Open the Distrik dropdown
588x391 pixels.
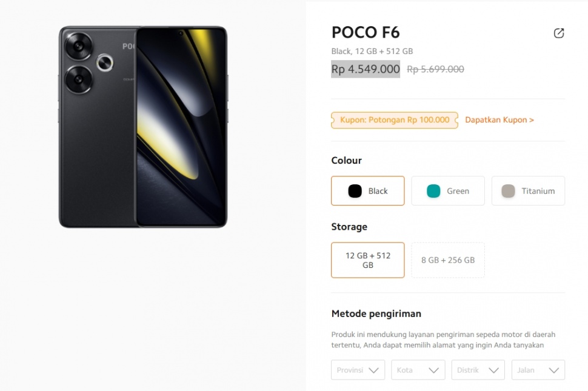(x=478, y=370)
